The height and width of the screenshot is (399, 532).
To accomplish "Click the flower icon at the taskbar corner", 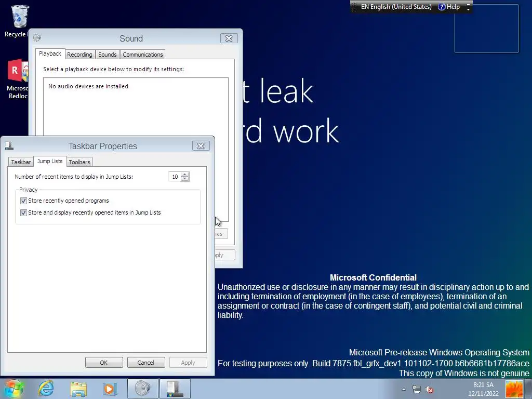I will click(x=514, y=389).
